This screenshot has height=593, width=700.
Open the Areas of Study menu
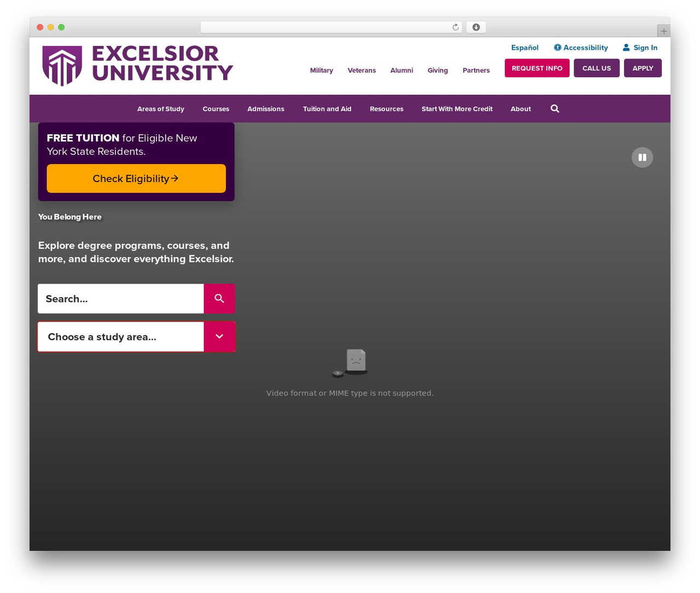161,109
